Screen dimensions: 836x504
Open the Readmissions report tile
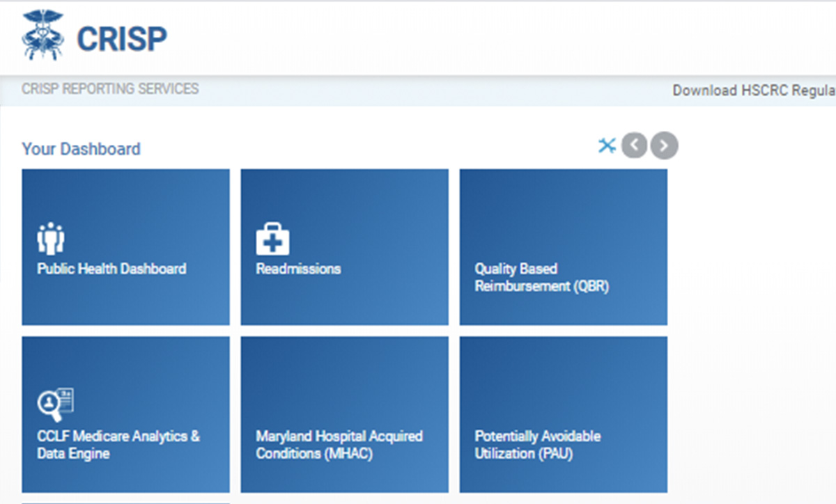(345, 247)
